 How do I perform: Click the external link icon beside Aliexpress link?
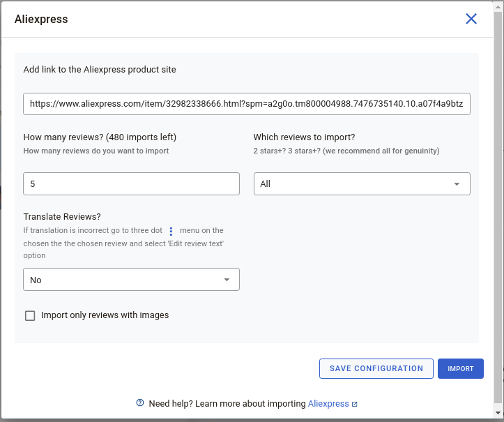coord(354,405)
